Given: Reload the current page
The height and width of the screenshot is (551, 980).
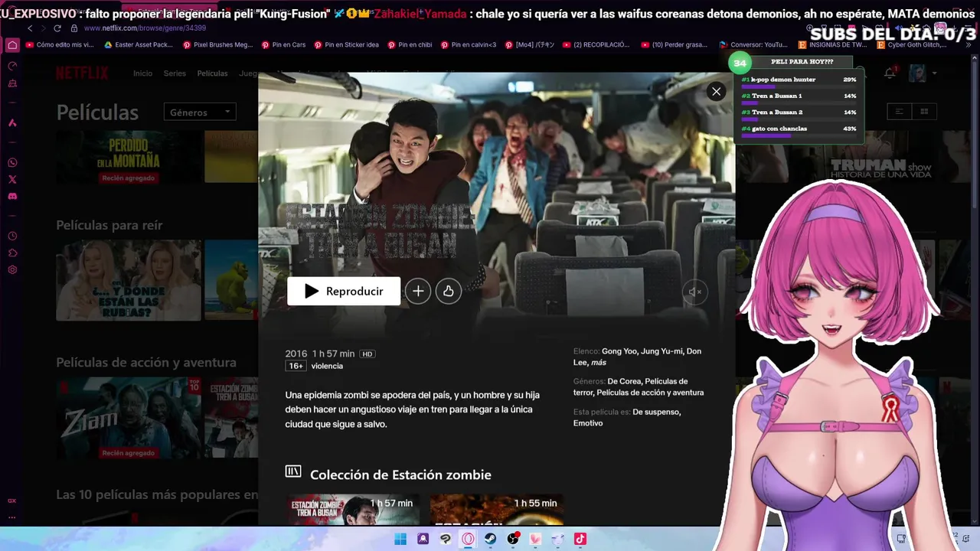Looking at the screenshot, I should pyautogui.click(x=57, y=28).
